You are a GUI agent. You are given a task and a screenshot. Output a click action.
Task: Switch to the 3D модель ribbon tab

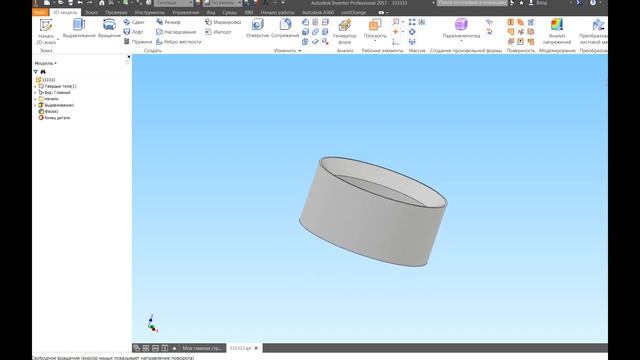65,12
